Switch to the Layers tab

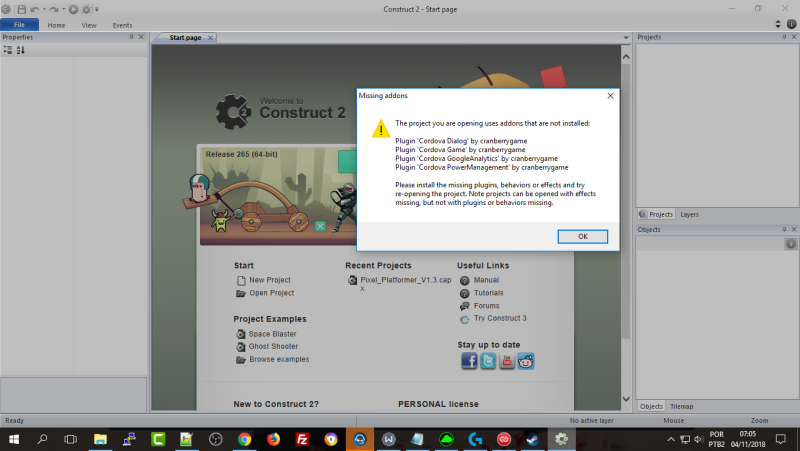(x=689, y=215)
